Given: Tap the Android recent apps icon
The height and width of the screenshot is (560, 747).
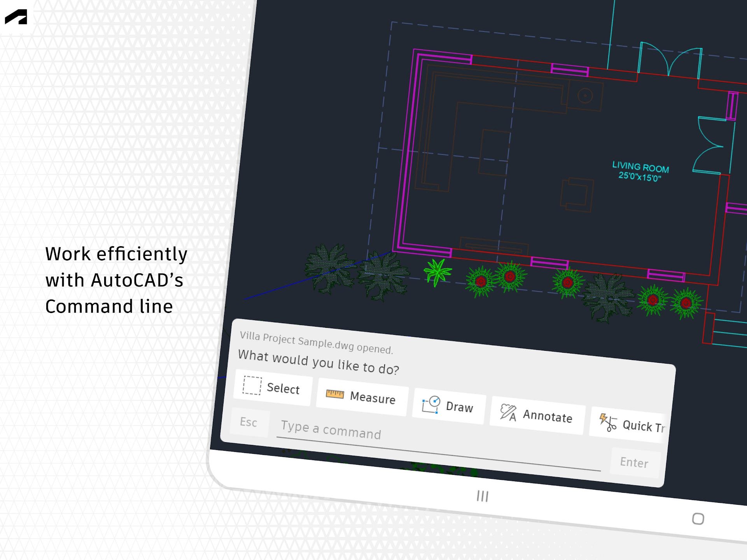Looking at the screenshot, I should (x=482, y=496).
